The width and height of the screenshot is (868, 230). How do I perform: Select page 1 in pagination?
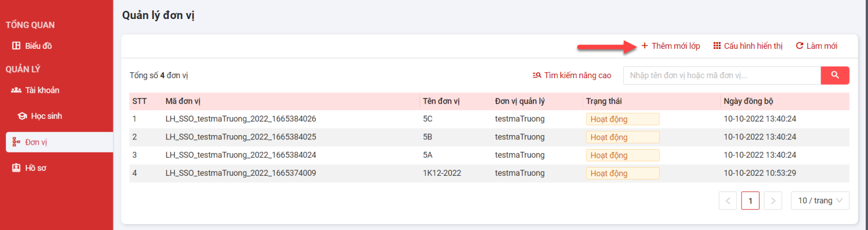pos(750,201)
